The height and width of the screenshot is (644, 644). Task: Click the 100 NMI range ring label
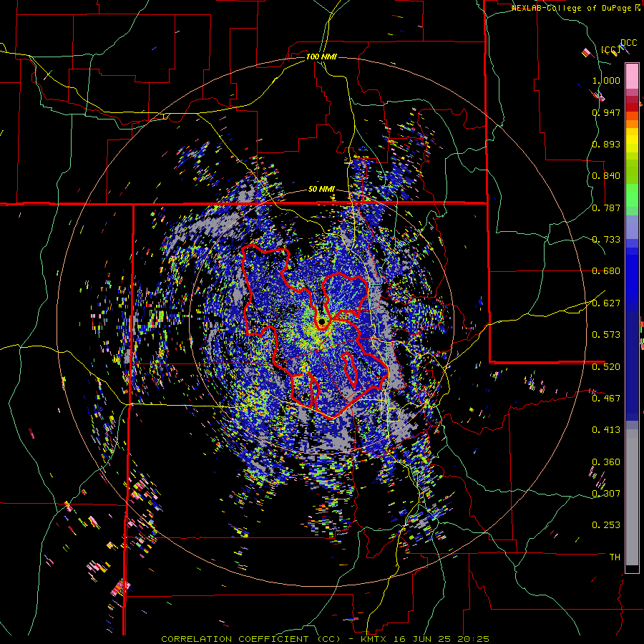coord(321,57)
